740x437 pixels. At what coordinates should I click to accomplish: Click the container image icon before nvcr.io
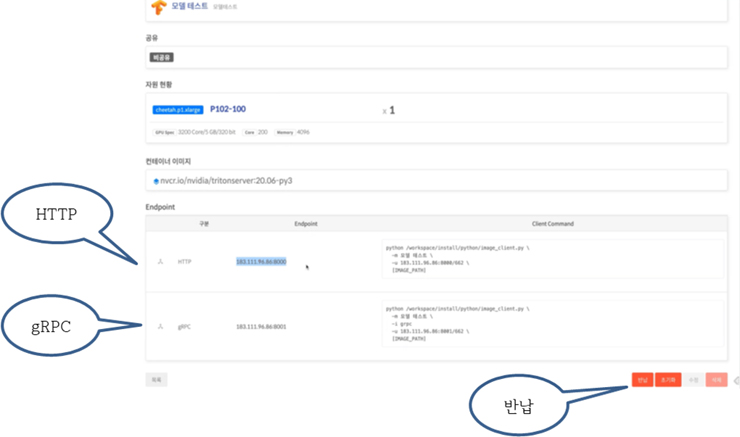click(x=156, y=181)
